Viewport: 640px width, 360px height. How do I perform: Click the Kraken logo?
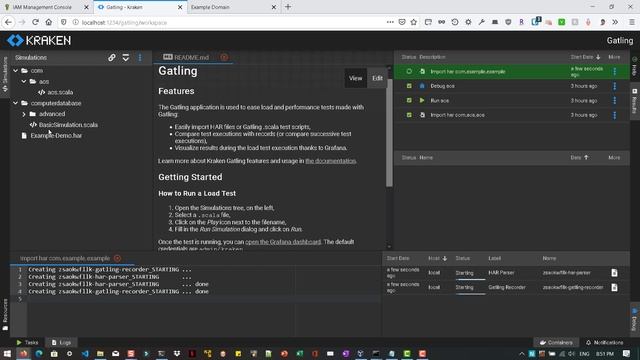tap(39, 40)
